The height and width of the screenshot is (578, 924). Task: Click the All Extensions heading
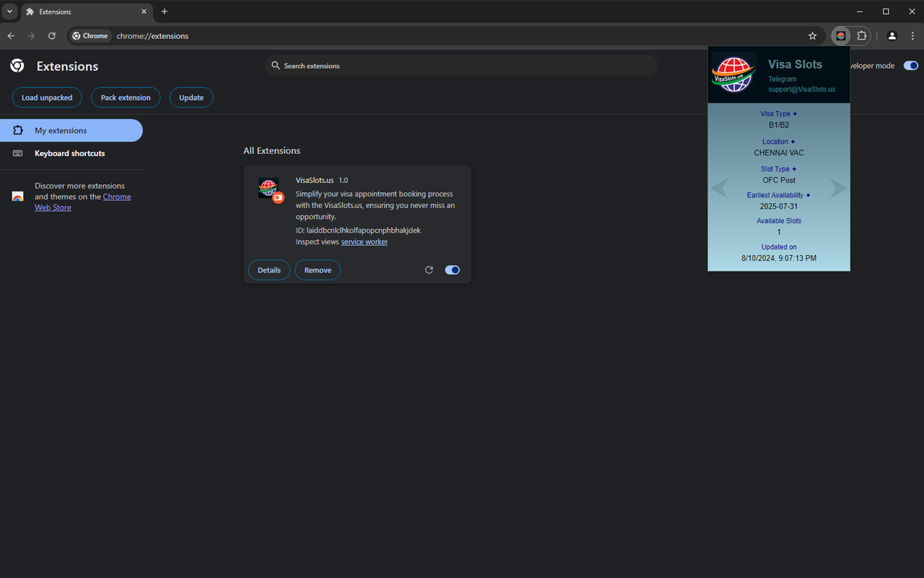271,151
